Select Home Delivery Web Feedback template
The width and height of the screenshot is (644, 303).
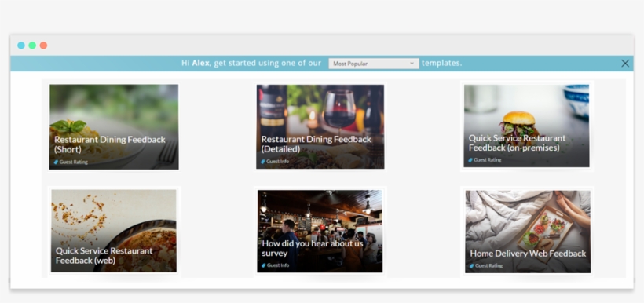[x=528, y=232]
